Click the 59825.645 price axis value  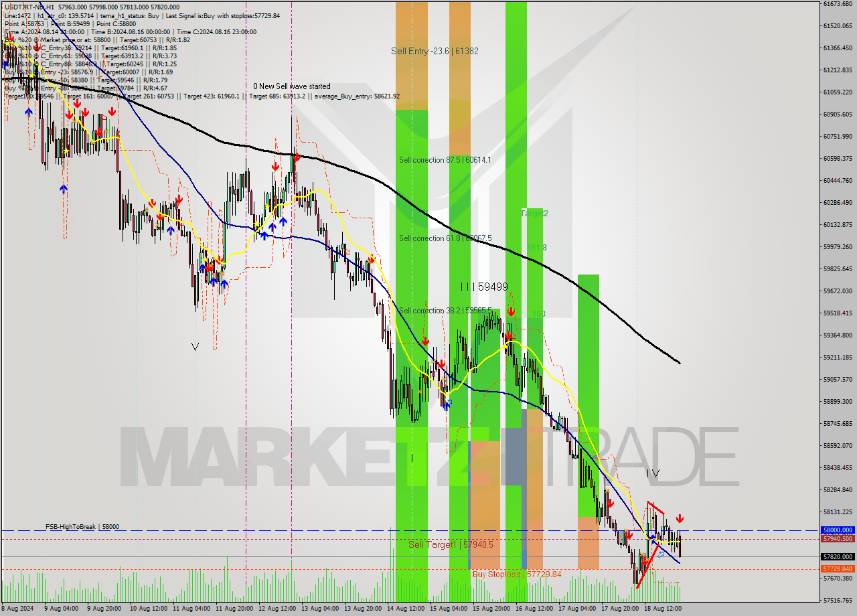pyautogui.click(x=838, y=268)
